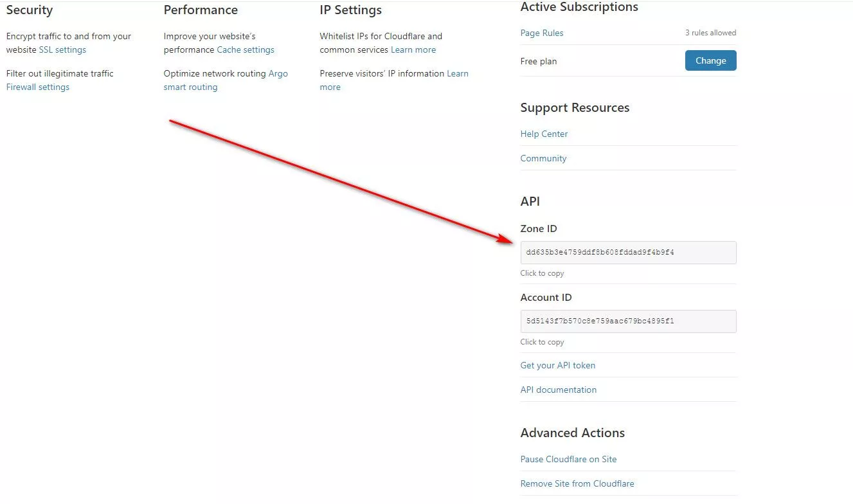
Task: Click the Security section heading
Action: pyautogui.click(x=30, y=10)
